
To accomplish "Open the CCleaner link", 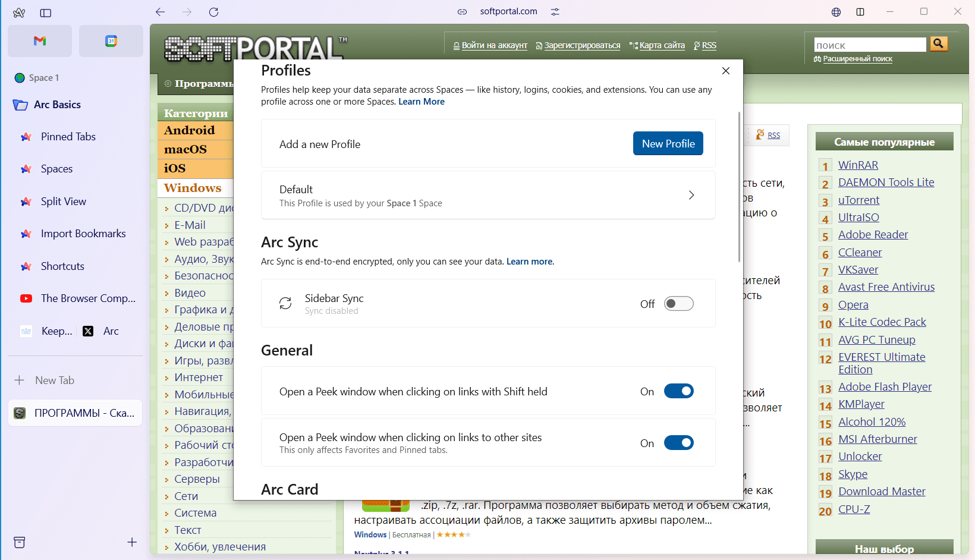I will coord(860,253).
